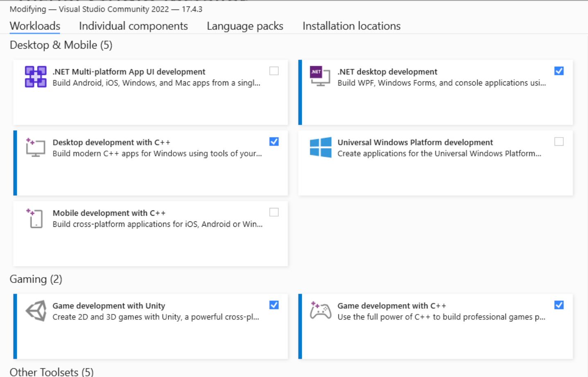The height and width of the screenshot is (377, 588).
Task: Select '.NET desktop development' title text
Action: coord(387,72)
